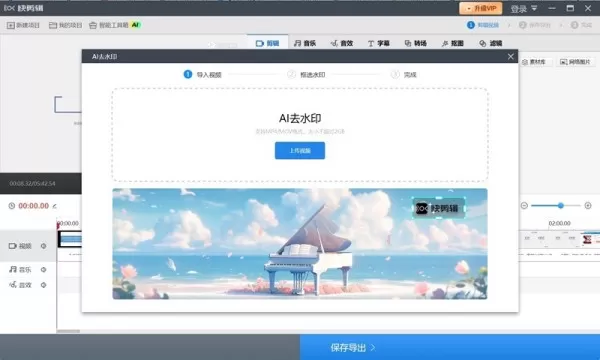Screen dimensions: 600x360
Task: Switch to the 字幕 subtitles tab
Action: [x=378, y=43]
